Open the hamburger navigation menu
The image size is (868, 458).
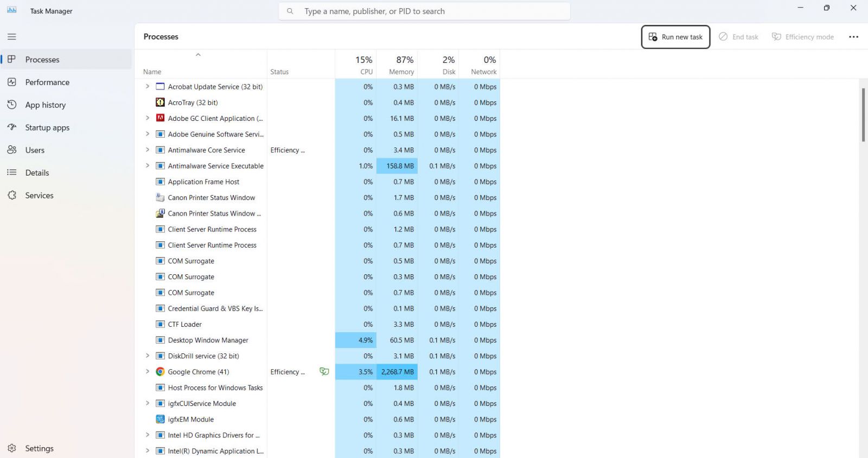pyautogui.click(x=12, y=37)
